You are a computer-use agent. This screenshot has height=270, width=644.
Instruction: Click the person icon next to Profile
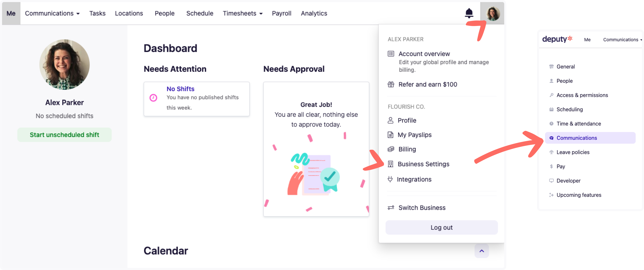pos(390,120)
